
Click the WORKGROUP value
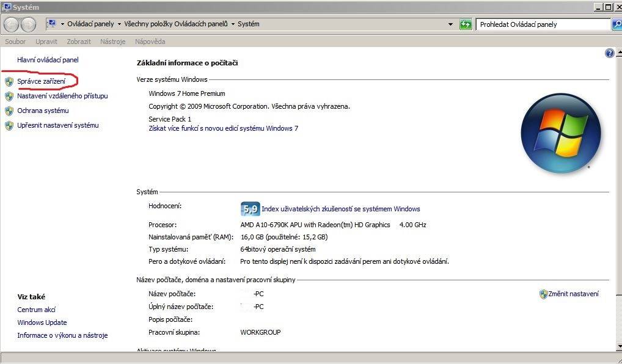coord(261,332)
